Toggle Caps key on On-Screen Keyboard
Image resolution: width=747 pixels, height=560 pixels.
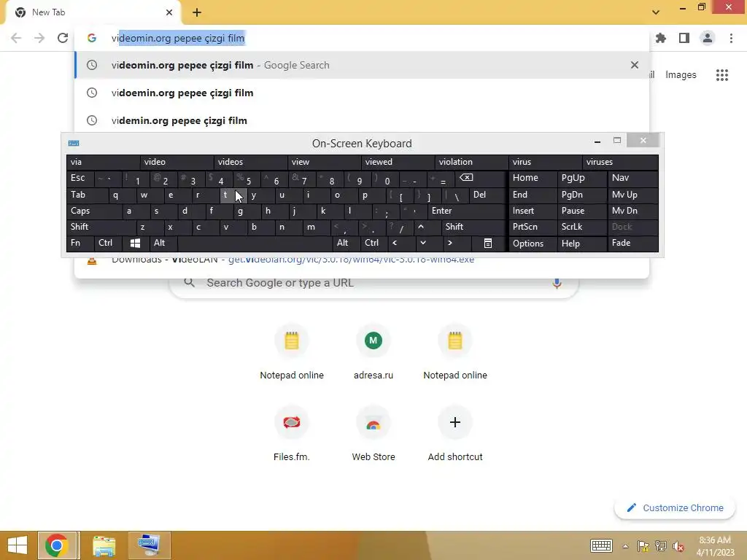pyautogui.click(x=93, y=211)
